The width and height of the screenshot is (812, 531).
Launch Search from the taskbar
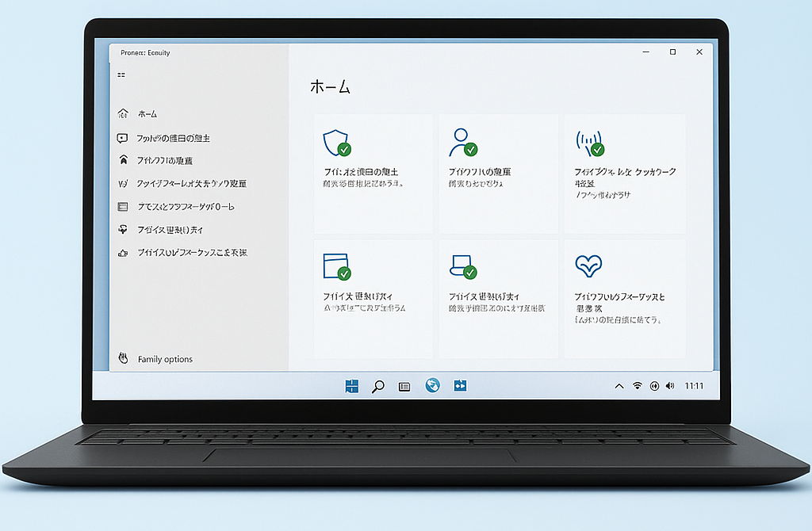point(378,386)
